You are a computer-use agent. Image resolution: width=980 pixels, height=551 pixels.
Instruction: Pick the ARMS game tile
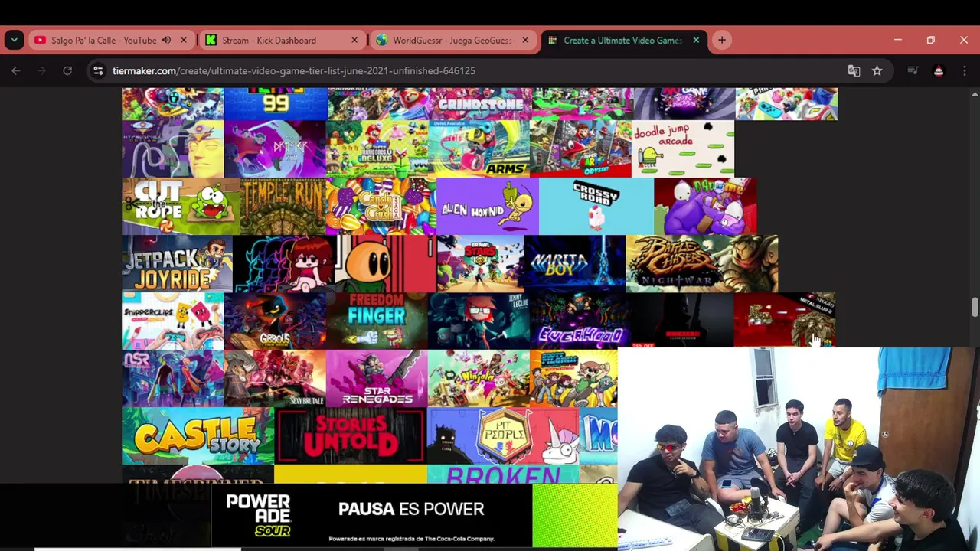[479, 148]
